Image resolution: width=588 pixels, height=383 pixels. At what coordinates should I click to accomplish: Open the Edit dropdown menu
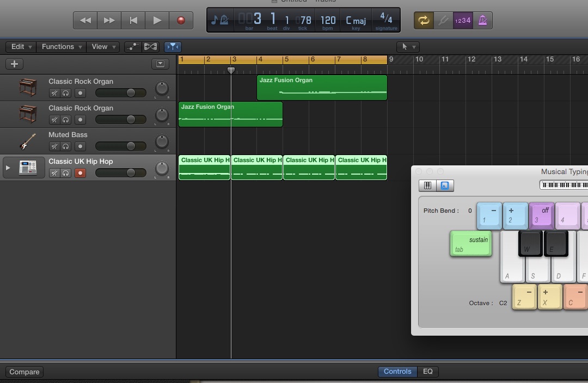point(21,47)
